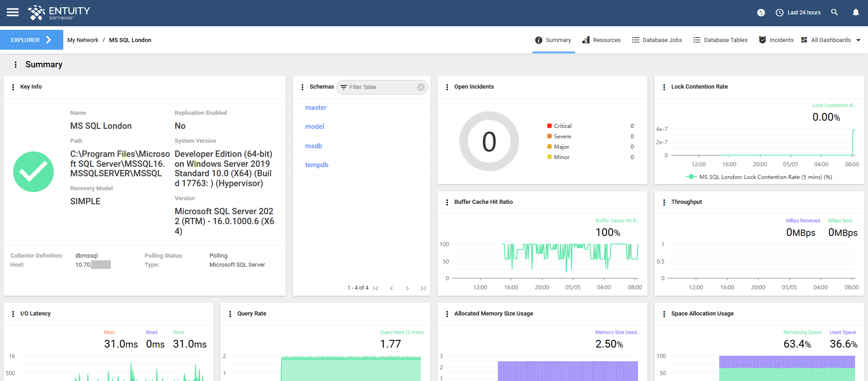Open Space Allocation Usage dashlet menu
Viewport: 868px width, 381px height.
(664, 314)
